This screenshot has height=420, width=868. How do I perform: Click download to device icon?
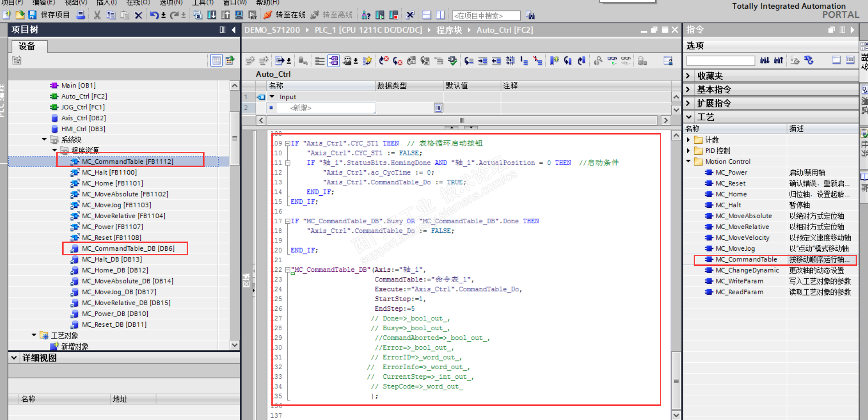coord(211,15)
